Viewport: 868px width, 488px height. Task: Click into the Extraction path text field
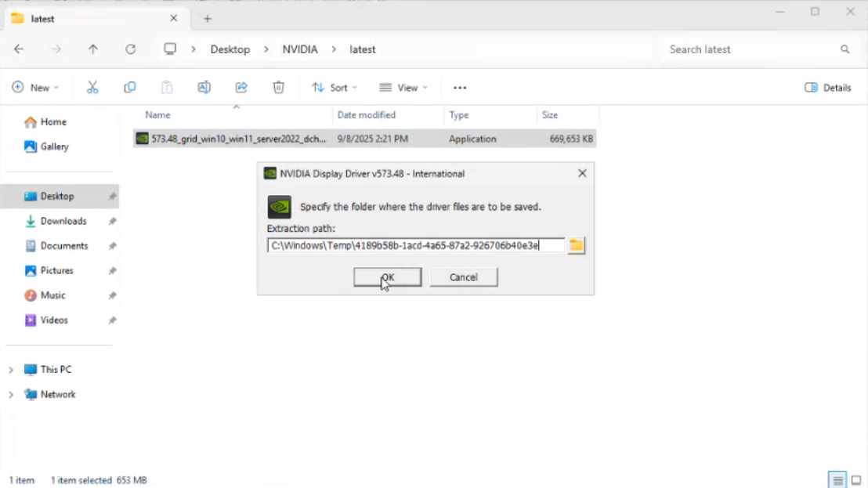[416, 245]
